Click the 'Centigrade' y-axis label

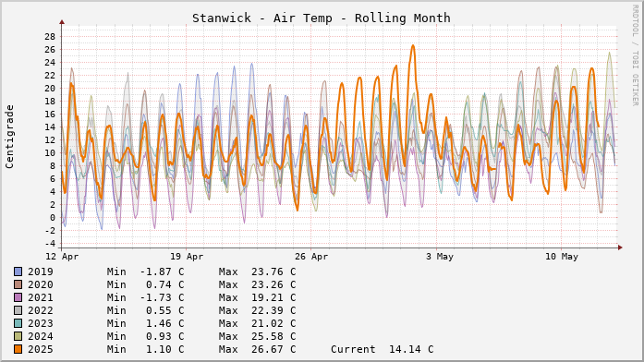click(x=9, y=137)
